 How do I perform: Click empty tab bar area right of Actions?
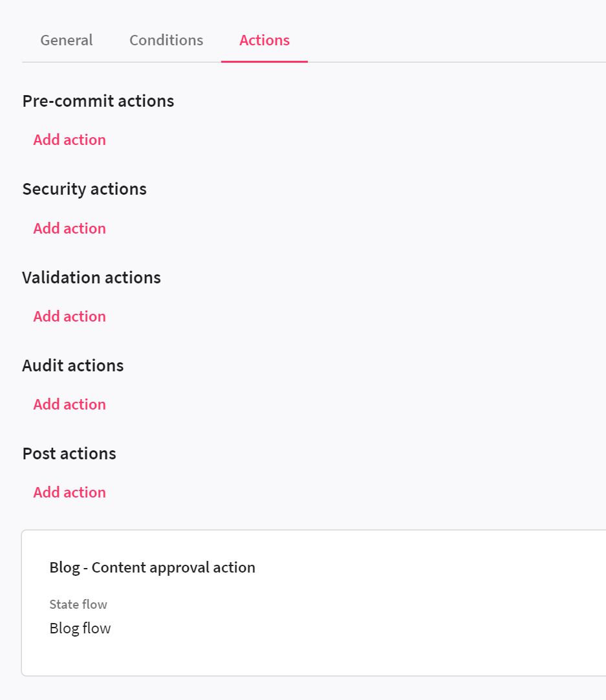tap(453, 40)
